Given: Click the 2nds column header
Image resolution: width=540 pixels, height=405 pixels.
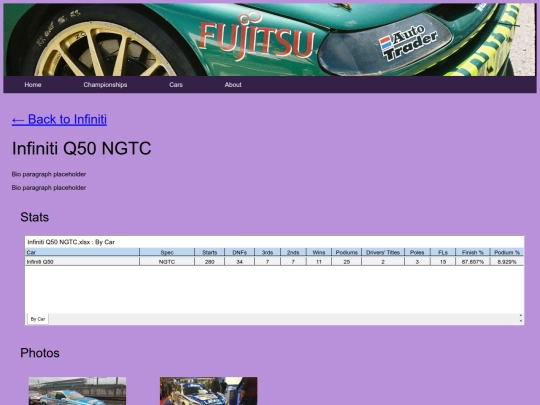Looking at the screenshot, I should pos(293,252).
